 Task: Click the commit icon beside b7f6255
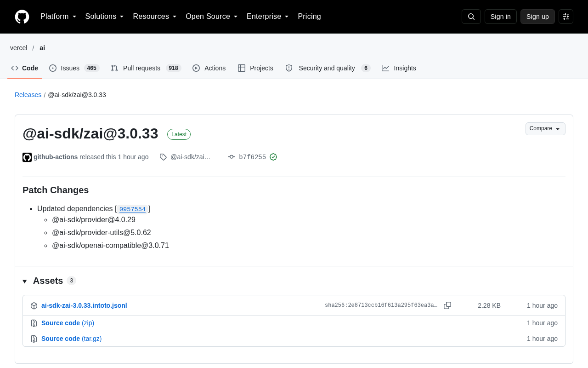point(232,157)
